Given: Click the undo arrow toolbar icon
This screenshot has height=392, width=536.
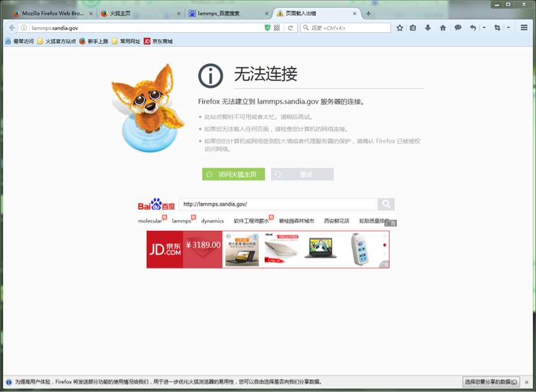Looking at the screenshot, I should click(x=473, y=28).
